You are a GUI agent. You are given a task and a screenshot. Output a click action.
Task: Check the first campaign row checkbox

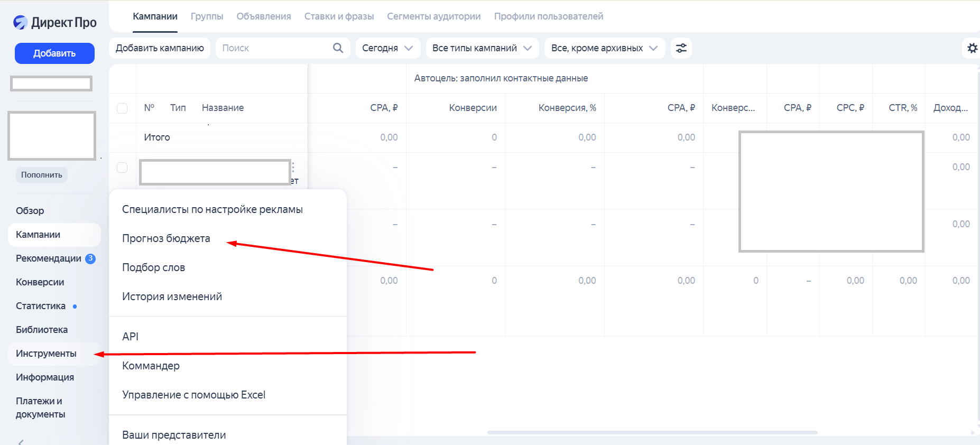coord(122,167)
